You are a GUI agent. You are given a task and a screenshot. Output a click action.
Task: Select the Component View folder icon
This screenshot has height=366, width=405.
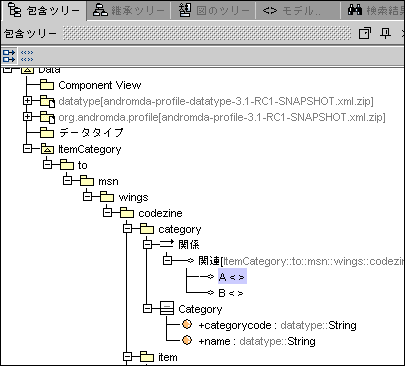[47, 85]
